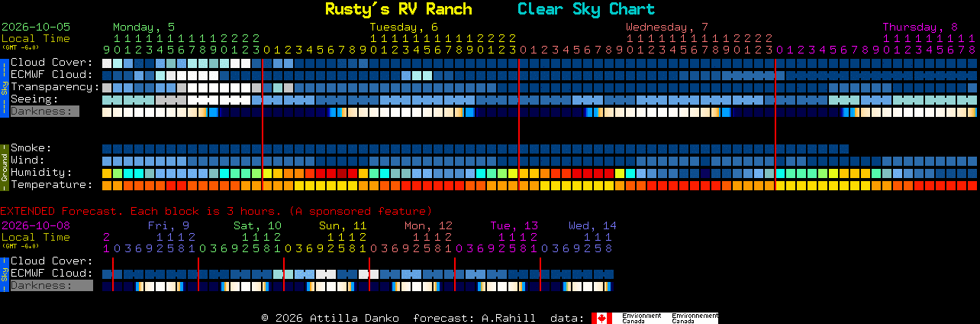Click the first Cloud Cover block on Monday
The image size is (980, 324).
107,63
